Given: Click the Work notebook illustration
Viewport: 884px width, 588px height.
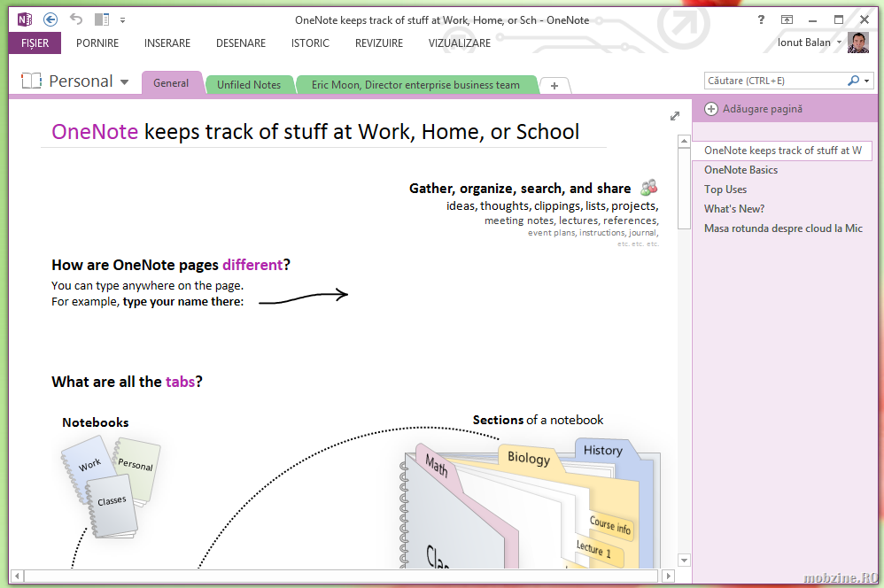Looking at the screenshot, I should (x=89, y=467).
